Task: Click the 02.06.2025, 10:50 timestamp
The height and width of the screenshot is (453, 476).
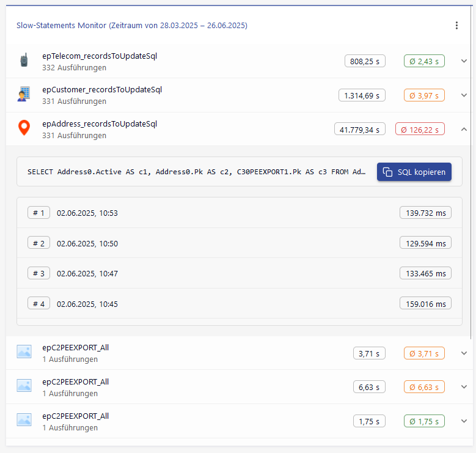Action: [x=87, y=243]
